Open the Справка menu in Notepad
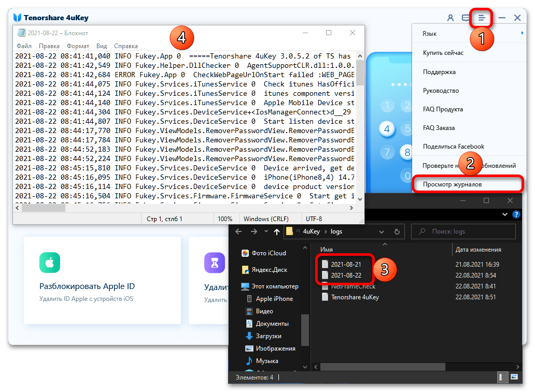Image resolution: width=535 pixels, height=392 pixels. 126,46
